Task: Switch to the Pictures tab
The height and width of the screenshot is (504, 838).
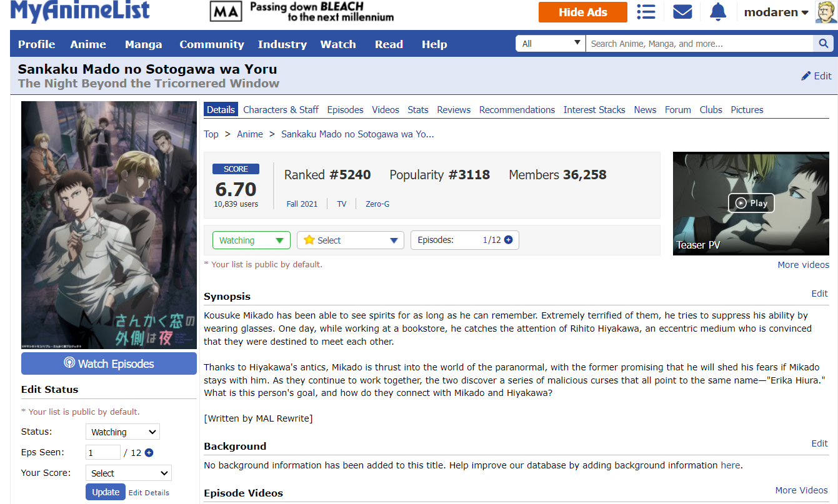Action: coord(747,109)
